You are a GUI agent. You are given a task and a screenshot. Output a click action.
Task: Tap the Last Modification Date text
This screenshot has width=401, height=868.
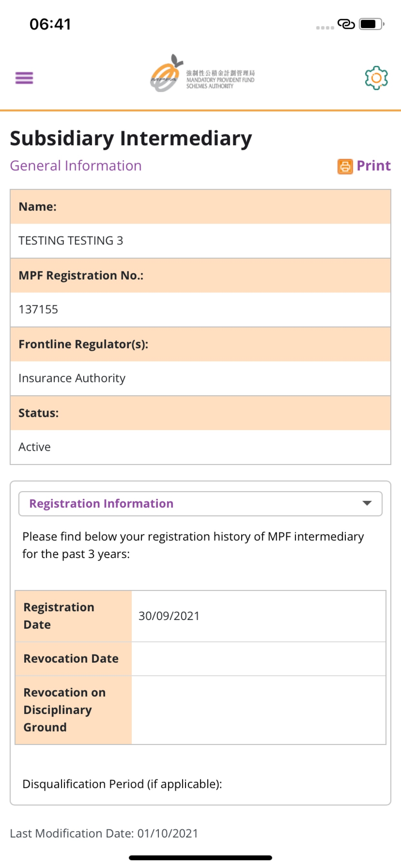point(104,833)
